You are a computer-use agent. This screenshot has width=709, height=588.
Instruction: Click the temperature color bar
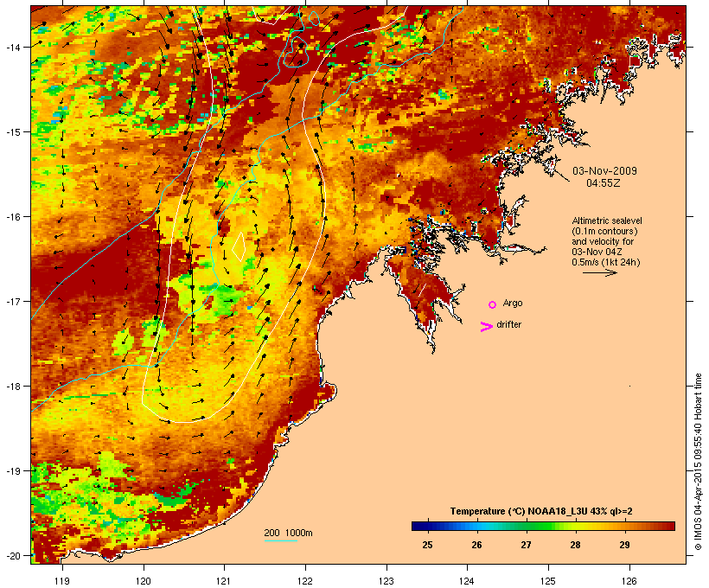(x=543, y=526)
